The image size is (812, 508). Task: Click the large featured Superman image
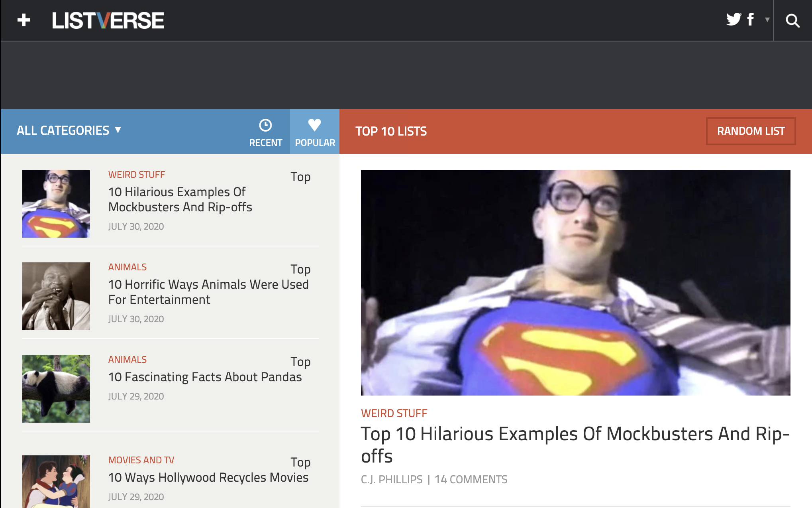point(575,282)
